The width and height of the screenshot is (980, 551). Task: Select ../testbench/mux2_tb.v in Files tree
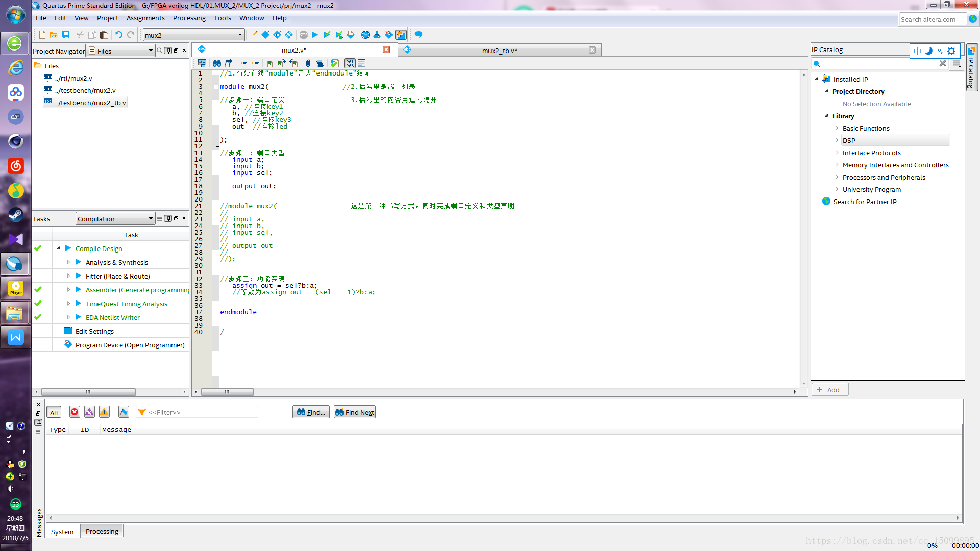91,103
